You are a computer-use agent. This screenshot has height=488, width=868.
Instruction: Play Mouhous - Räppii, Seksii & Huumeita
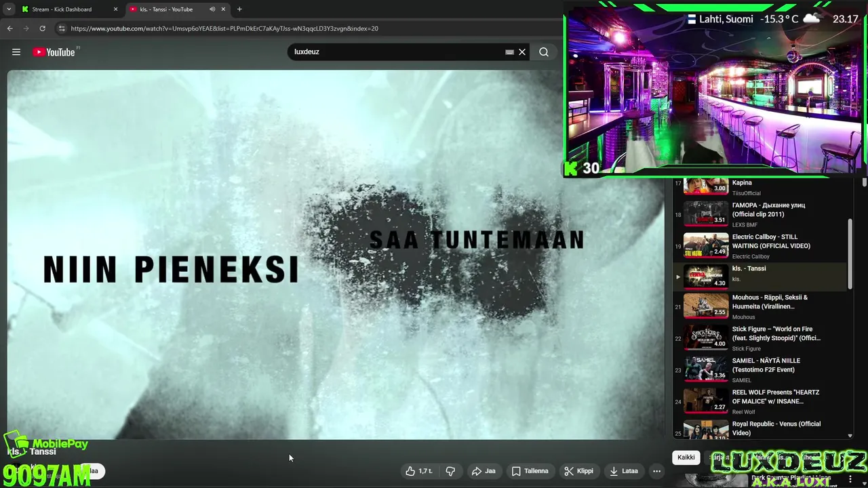(759, 306)
